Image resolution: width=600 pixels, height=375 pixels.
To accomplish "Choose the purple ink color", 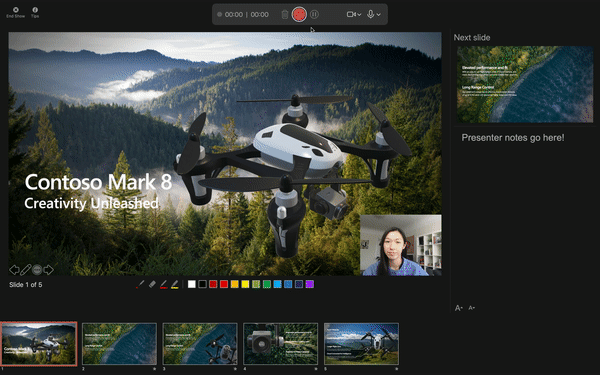I will click(310, 284).
